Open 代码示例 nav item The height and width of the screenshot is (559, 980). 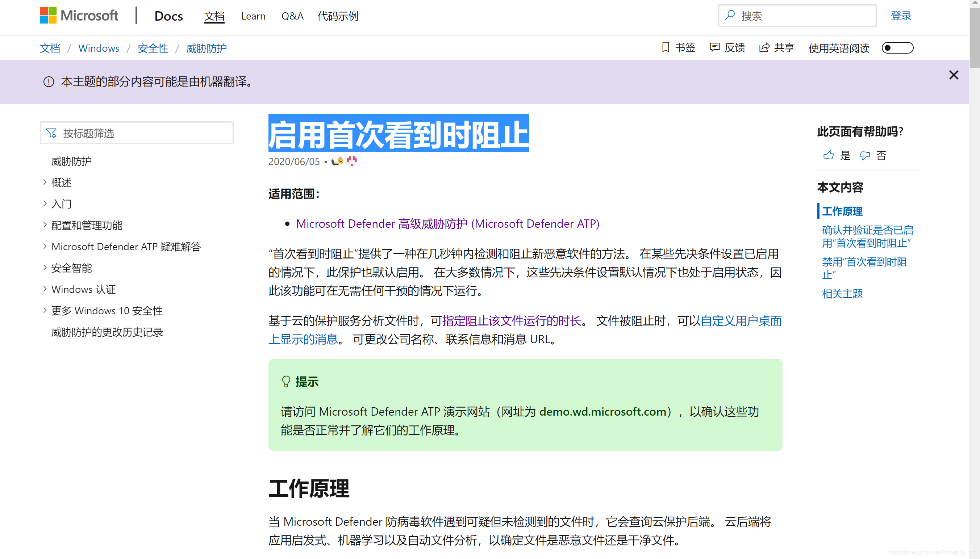tap(338, 16)
